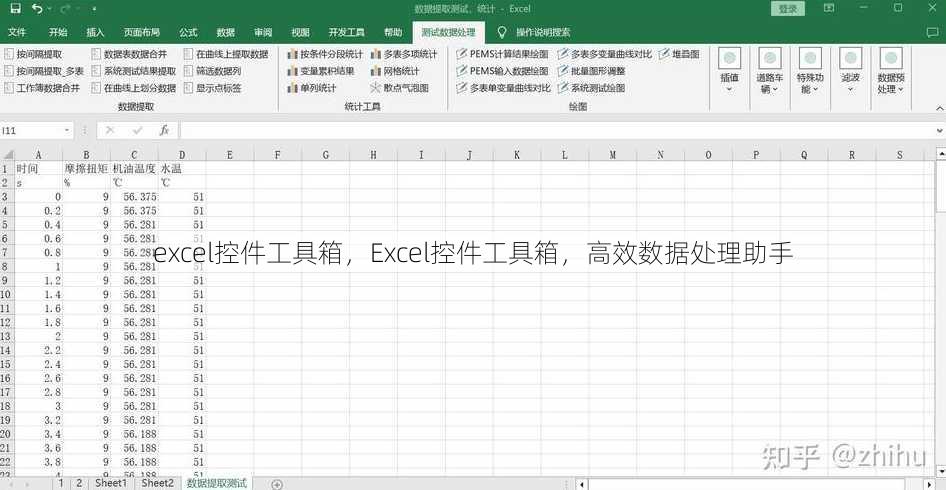
Task: Click the comments icon at top right
Action: pos(932,32)
